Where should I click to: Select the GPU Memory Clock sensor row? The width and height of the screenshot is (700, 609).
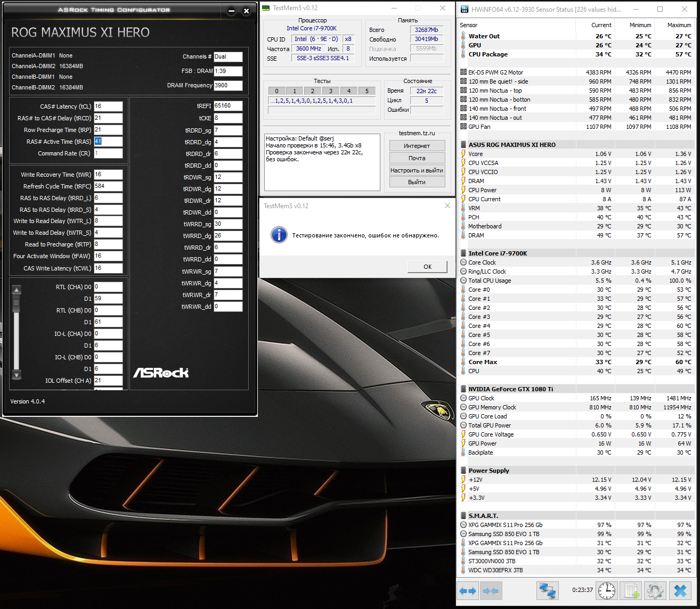pyautogui.click(x=576, y=407)
